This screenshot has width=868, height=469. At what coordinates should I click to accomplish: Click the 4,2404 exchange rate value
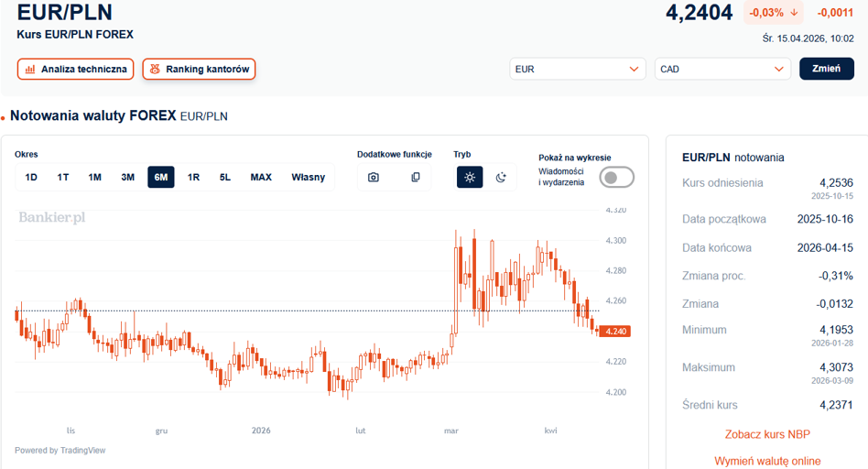point(700,12)
